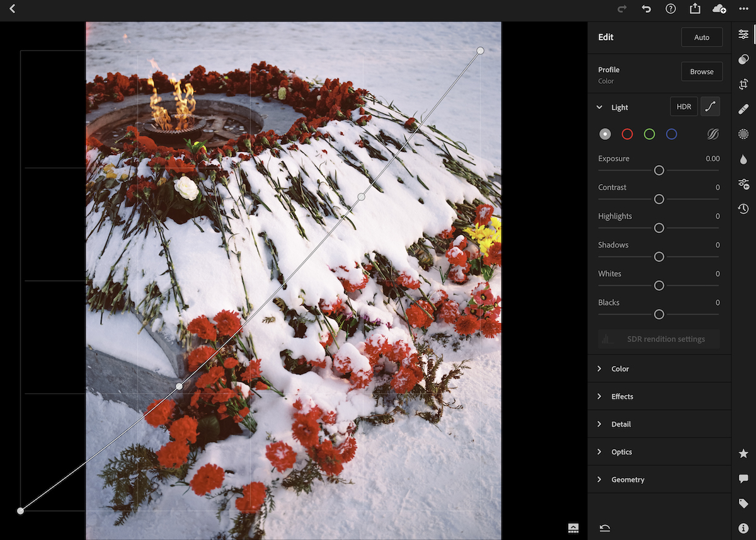Enable HDR editing mode
This screenshot has height=540, width=756.
coord(684,106)
